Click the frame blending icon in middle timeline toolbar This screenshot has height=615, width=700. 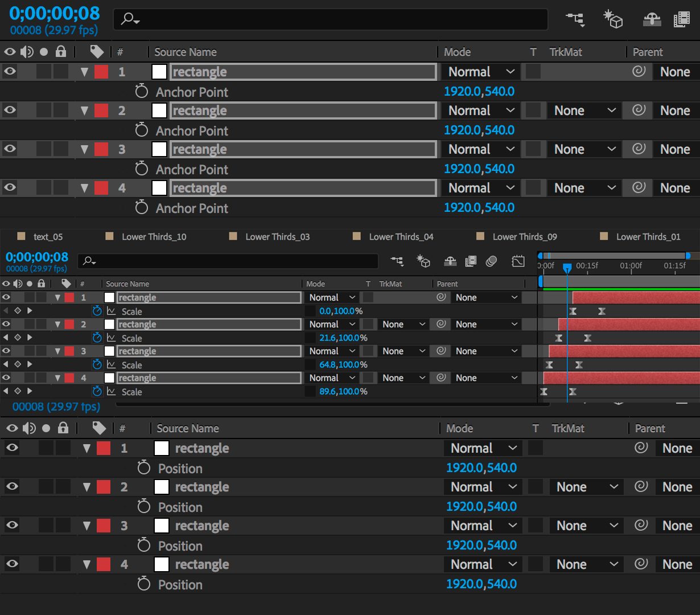[x=471, y=261]
